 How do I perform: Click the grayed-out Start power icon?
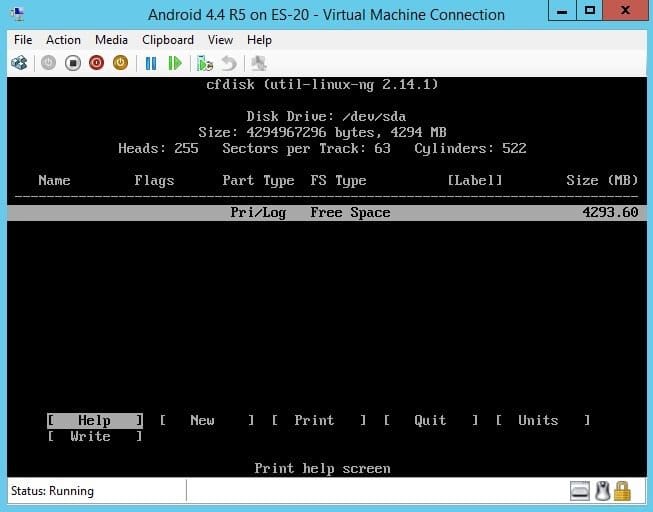click(48, 63)
